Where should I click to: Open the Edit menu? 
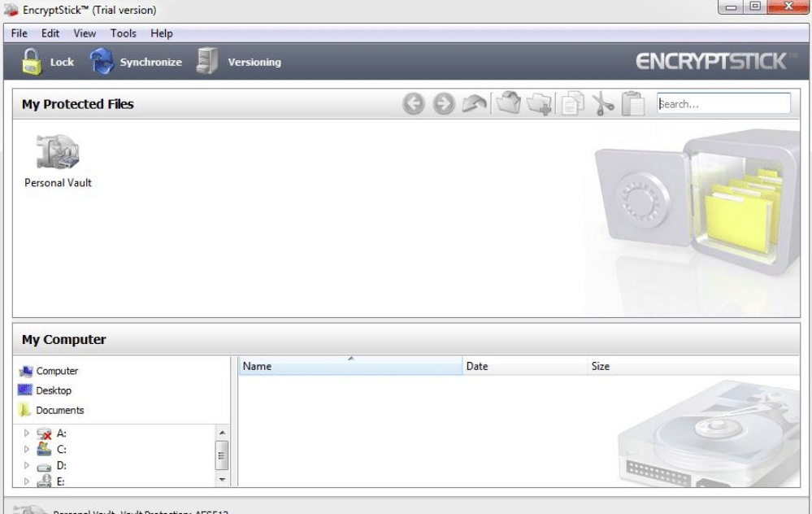tap(50, 33)
